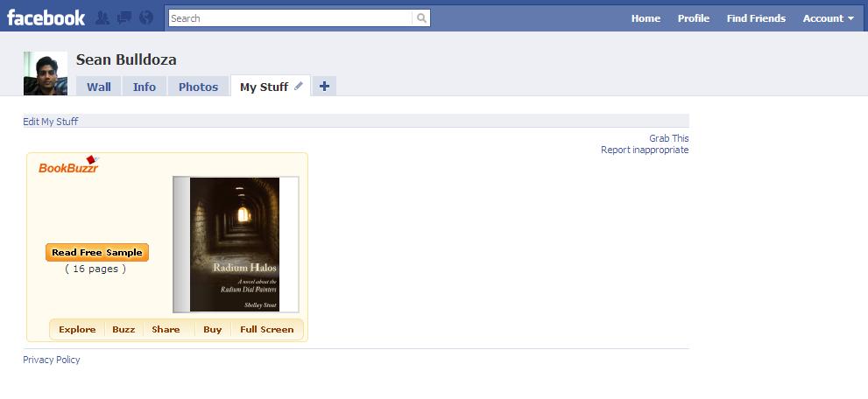Image resolution: width=868 pixels, height=399 pixels.
Task: Open the Photos tab
Action: (x=198, y=87)
